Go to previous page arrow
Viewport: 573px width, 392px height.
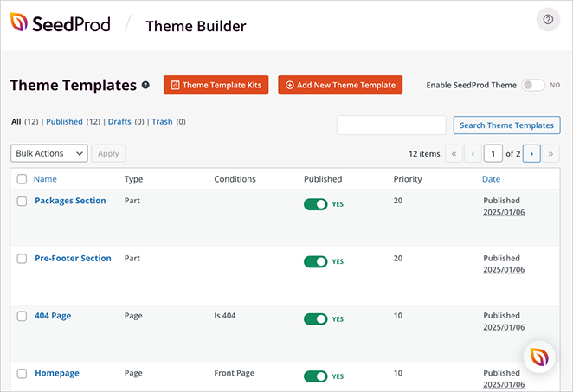pyautogui.click(x=473, y=154)
